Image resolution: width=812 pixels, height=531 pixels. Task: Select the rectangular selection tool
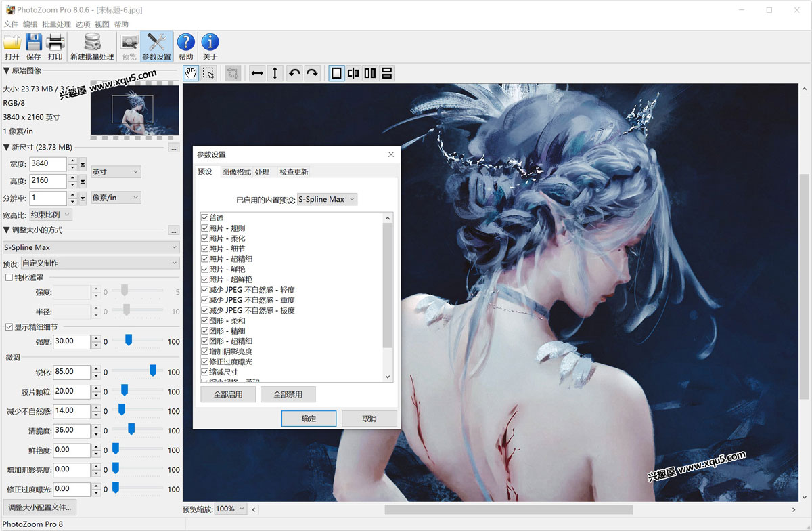click(x=208, y=73)
